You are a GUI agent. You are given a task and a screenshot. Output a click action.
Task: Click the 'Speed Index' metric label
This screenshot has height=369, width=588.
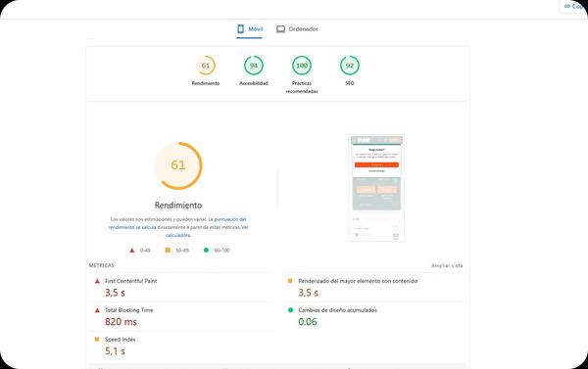(121, 340)
